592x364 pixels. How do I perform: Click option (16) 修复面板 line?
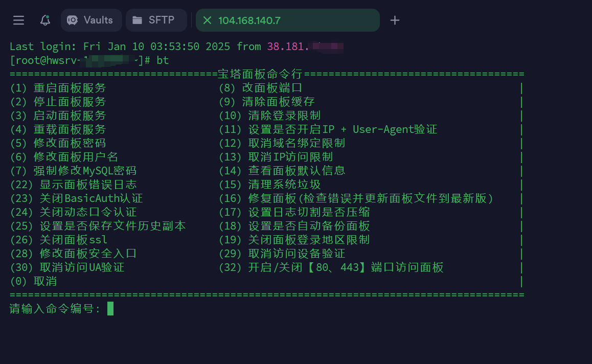(356, 198)
